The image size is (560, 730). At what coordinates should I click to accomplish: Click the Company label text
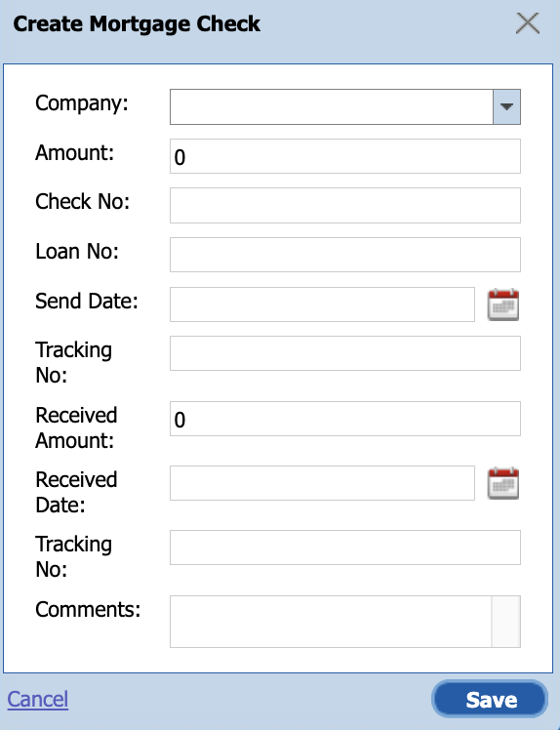(x=81, y=102)
